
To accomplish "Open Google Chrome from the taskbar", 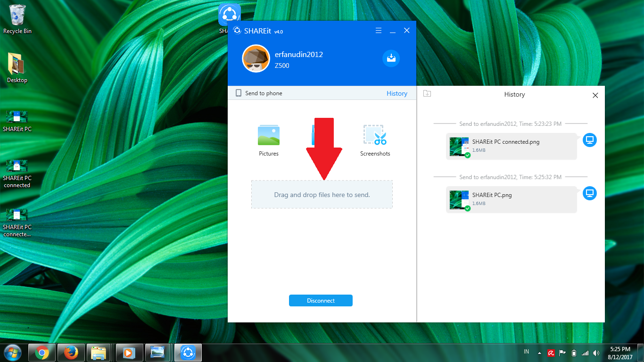I will click(42, 353).
